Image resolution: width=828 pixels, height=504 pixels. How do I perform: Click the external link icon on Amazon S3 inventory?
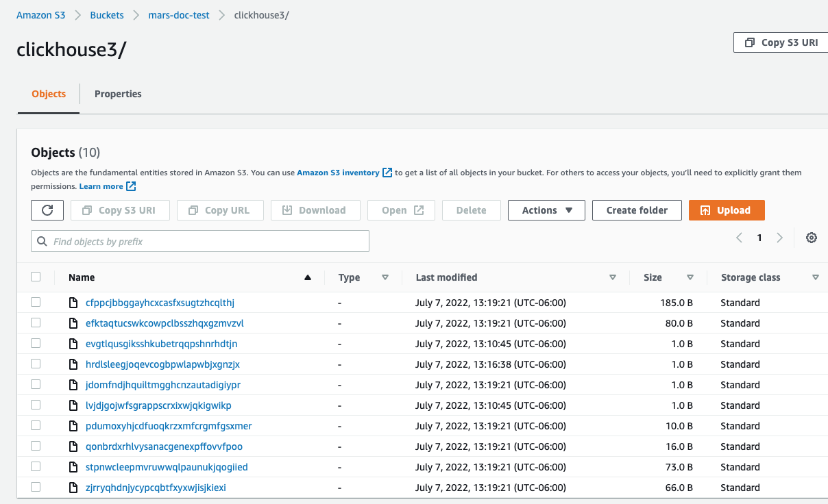pos(388,172)
